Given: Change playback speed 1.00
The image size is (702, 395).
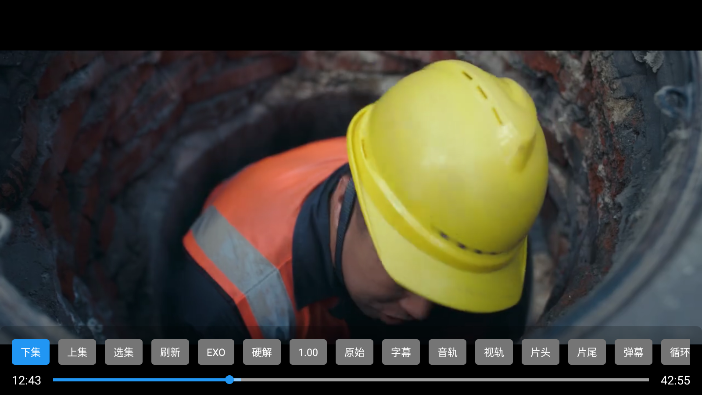Looking at the screenshot, I should pyautogui.click(x=308, y=352).
